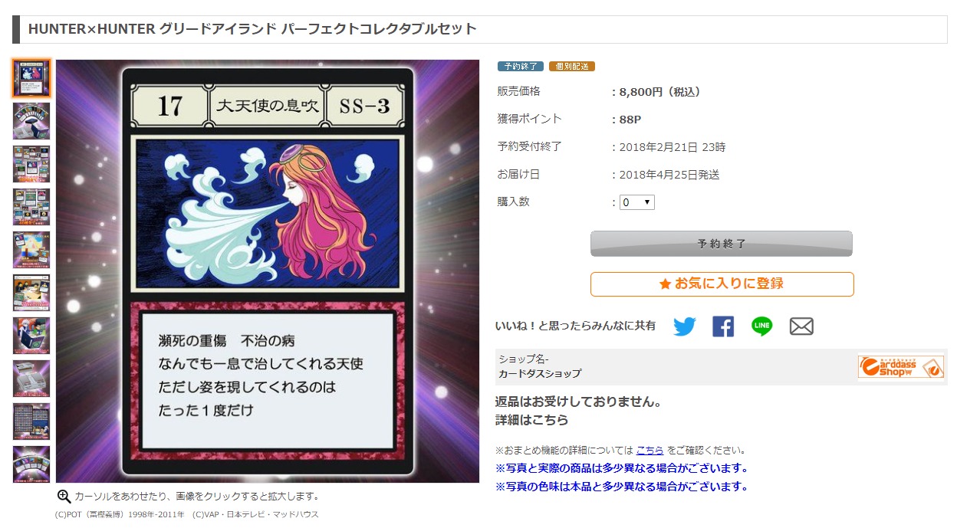
Task: Share the product on Facebook
Action: (x=722, y=326)
